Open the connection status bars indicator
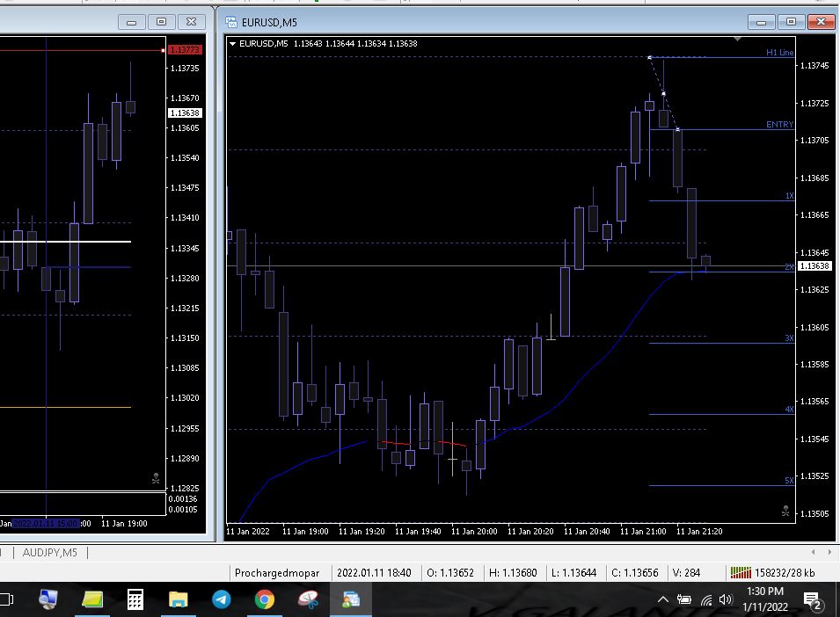 pos(741,572)
